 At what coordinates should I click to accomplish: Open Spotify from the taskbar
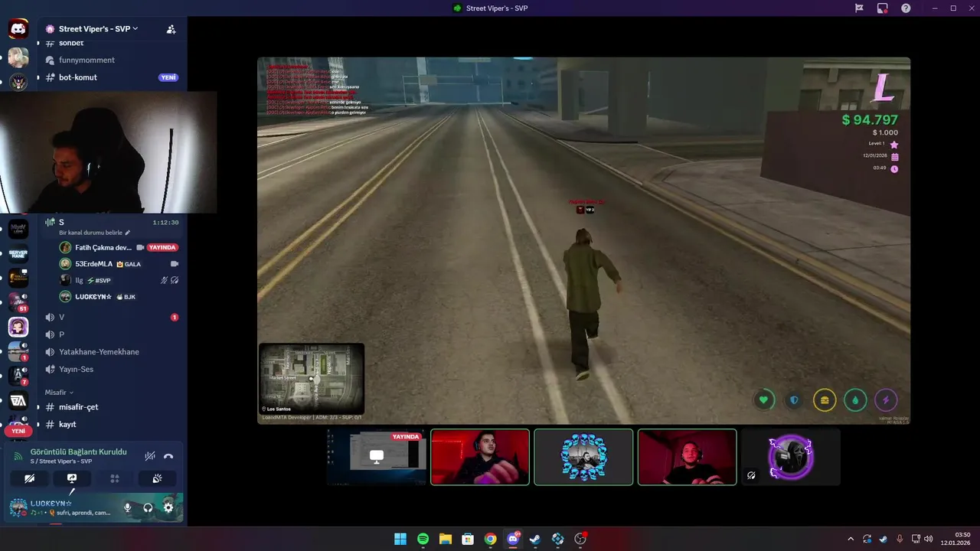pos(423,539)
